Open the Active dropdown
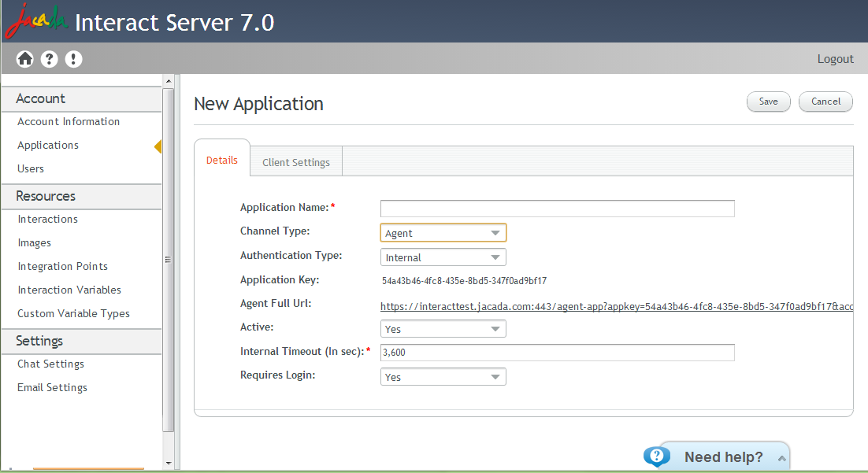 point(443,329)
